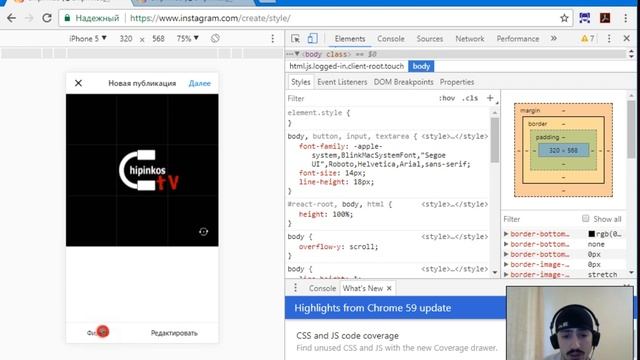Select iPhone 5 device dropdown
This screenshot has width=640, height=360.
click(x=87, y=38)
